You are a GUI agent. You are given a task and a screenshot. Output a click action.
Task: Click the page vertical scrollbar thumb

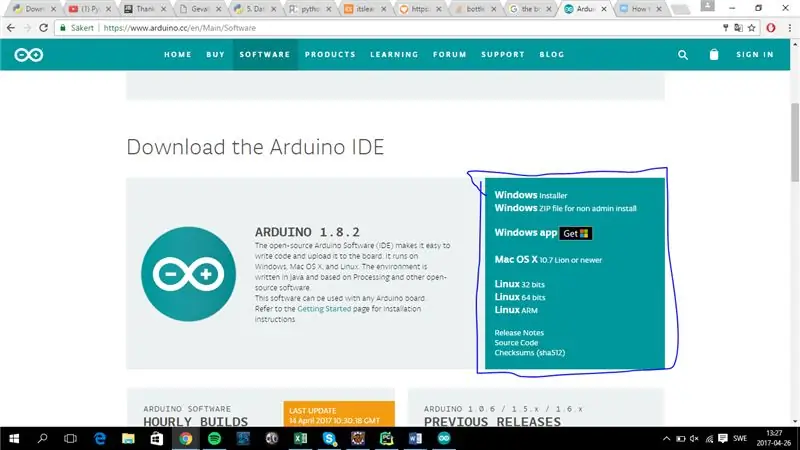[x=795, y=142]
